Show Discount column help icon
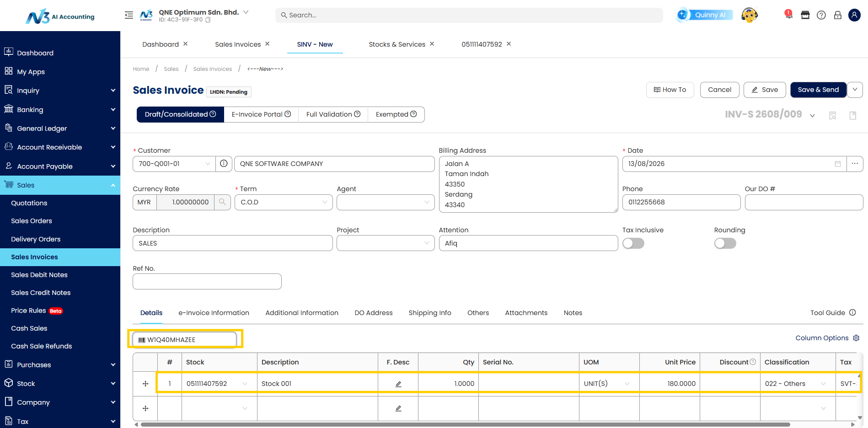This screenshot has height=428, width=868. click(x=753, y=362)
